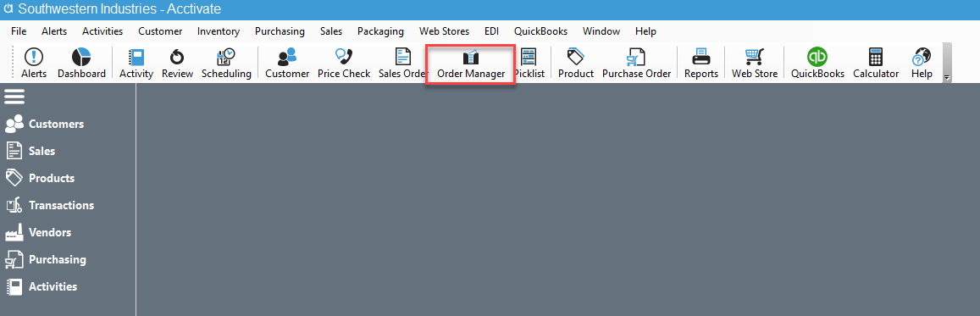980x316 pixels.
Task: Open Sales in the sidebar
Action: [30, 151]
